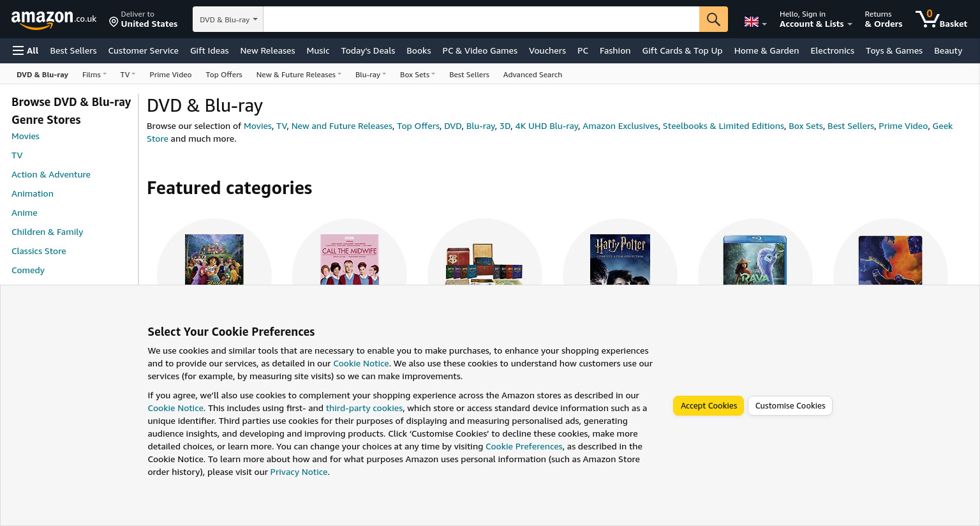Open Gift Ideas
The width and height of the screenshot is (980, 526).
(209, 50)
